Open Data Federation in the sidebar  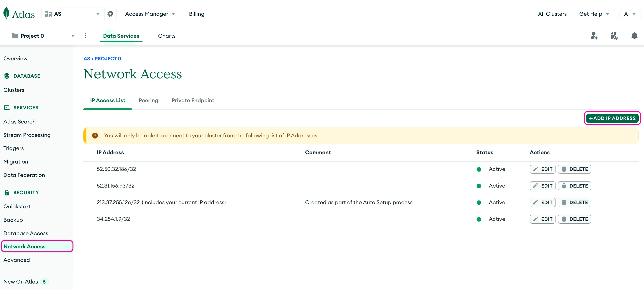tap(24, 175)
